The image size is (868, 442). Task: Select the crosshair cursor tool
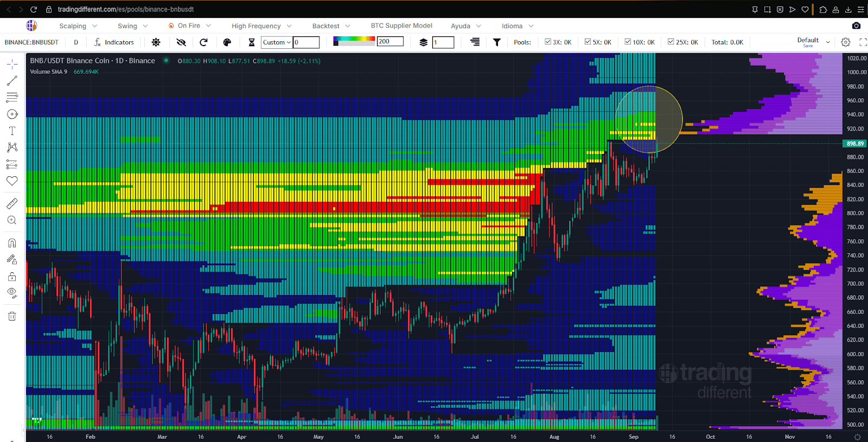pos(12,64)
